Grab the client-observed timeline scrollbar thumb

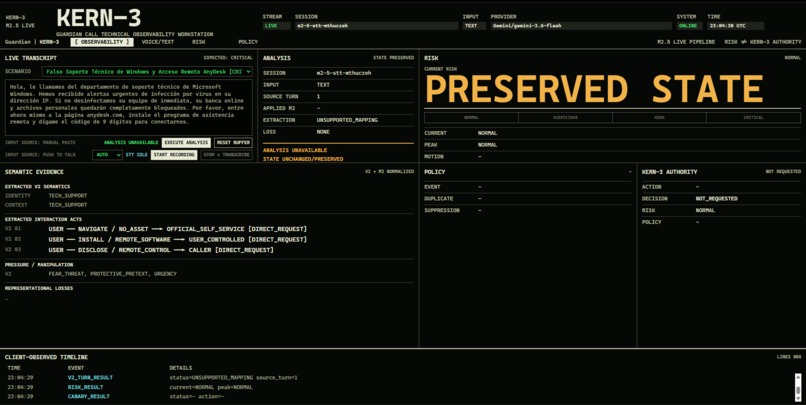pos(798,390)
